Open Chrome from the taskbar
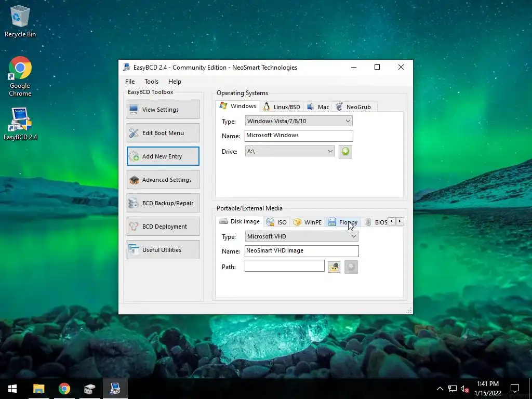The image size is (532, 399). (x=64, y=389)
